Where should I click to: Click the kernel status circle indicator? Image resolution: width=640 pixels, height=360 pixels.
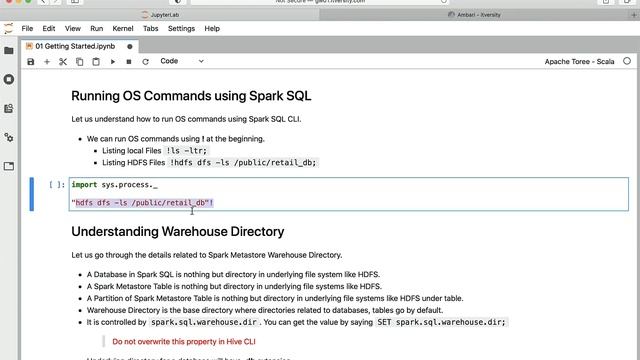tap(627, 61)
